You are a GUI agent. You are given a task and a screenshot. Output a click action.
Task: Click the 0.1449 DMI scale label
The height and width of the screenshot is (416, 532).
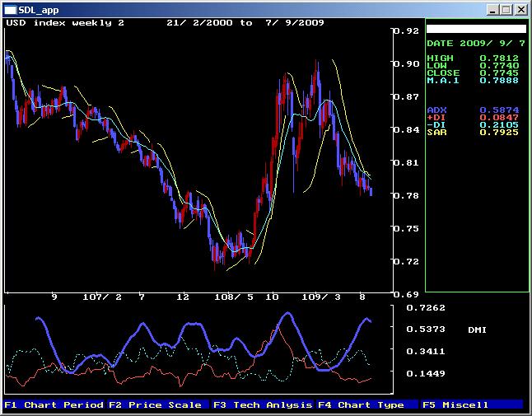pos(426,374)
